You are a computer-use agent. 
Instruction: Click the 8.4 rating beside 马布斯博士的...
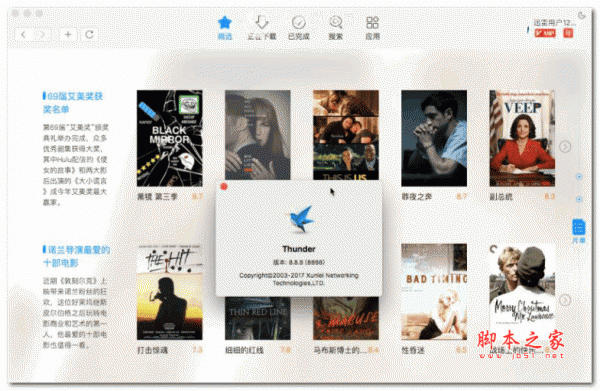coord(373,350)
